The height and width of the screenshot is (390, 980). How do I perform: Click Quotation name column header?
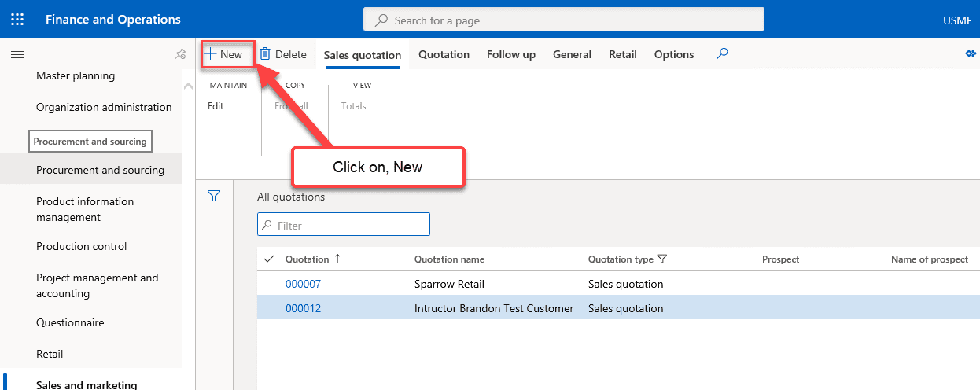[449, 259]
